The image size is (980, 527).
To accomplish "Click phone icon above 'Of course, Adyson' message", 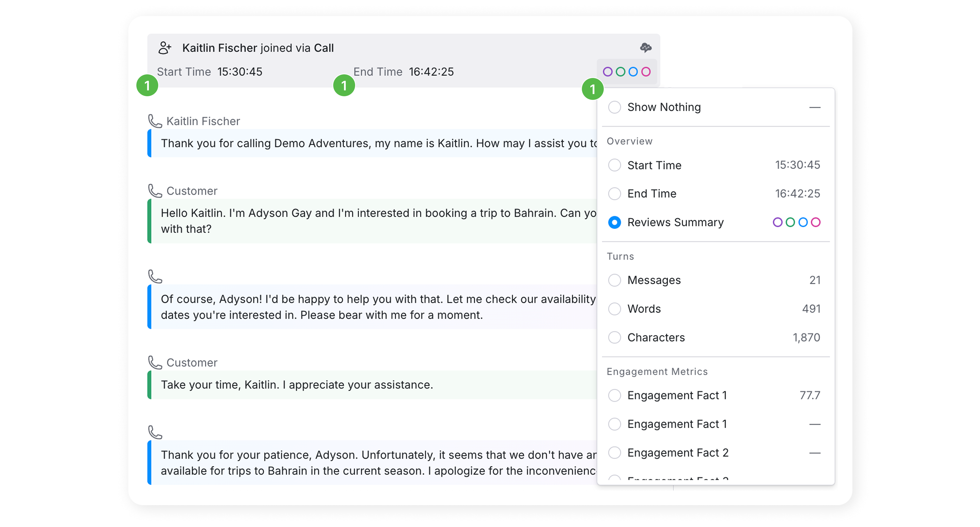I will 155,276.
